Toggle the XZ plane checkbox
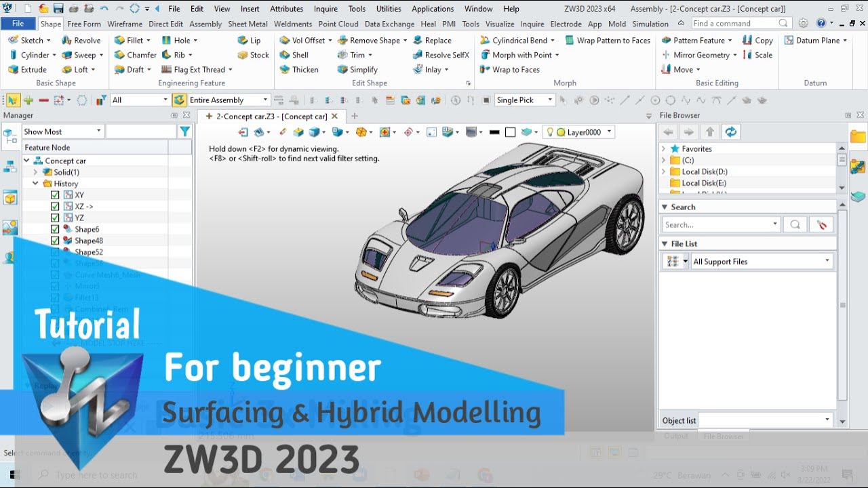This screenshot has width=868, height=488. point(55,207)
